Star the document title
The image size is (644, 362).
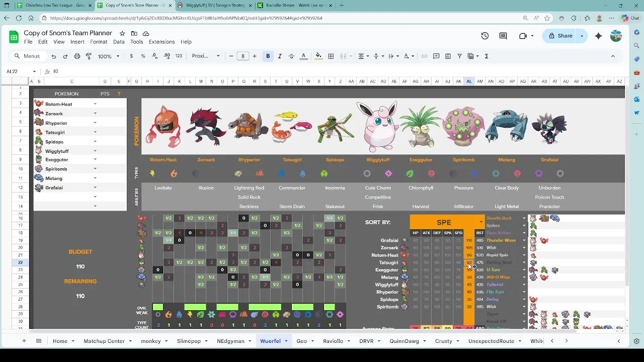pyautogui.click(x=122, y=33)
